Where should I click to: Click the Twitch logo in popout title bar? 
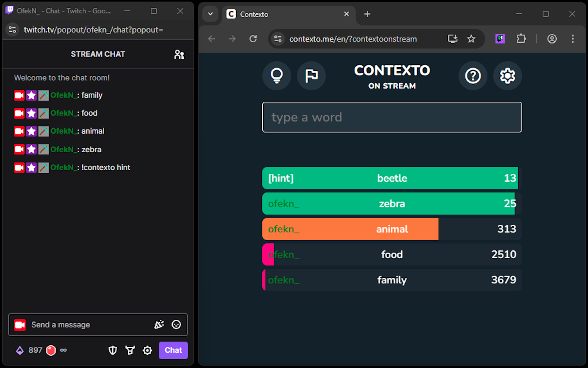point(9,11)
